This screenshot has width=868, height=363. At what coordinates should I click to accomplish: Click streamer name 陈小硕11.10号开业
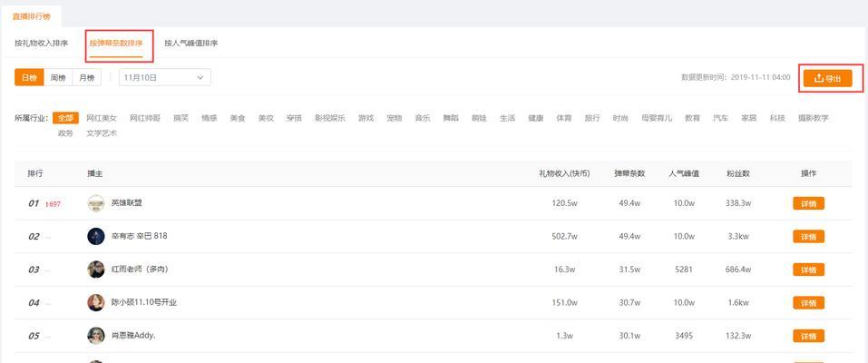click(144, 302)
